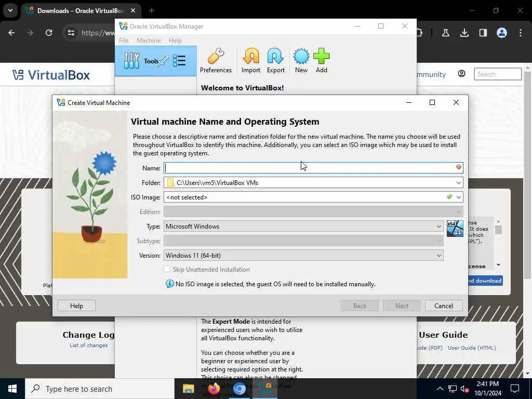Image resolution: width=532 pixels, height=399 pixels.
Task: Click the New virtual machine icon
Action: [301, 60]
